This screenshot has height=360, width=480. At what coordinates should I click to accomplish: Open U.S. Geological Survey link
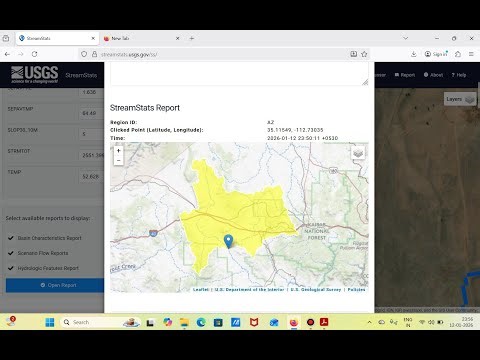tap(316, 290)
